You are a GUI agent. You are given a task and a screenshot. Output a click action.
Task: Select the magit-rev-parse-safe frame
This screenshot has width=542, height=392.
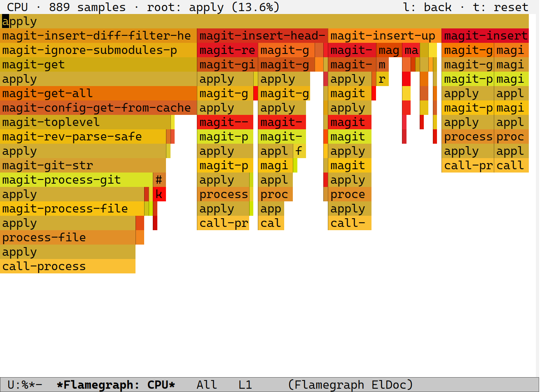tap(83, 137)
